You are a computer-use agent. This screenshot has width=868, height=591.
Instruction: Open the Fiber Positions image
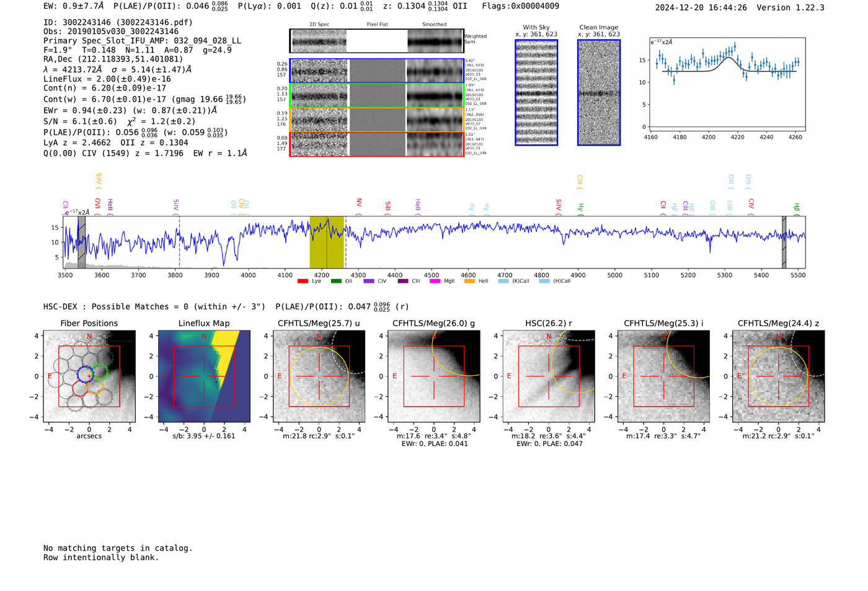(89, 376)
